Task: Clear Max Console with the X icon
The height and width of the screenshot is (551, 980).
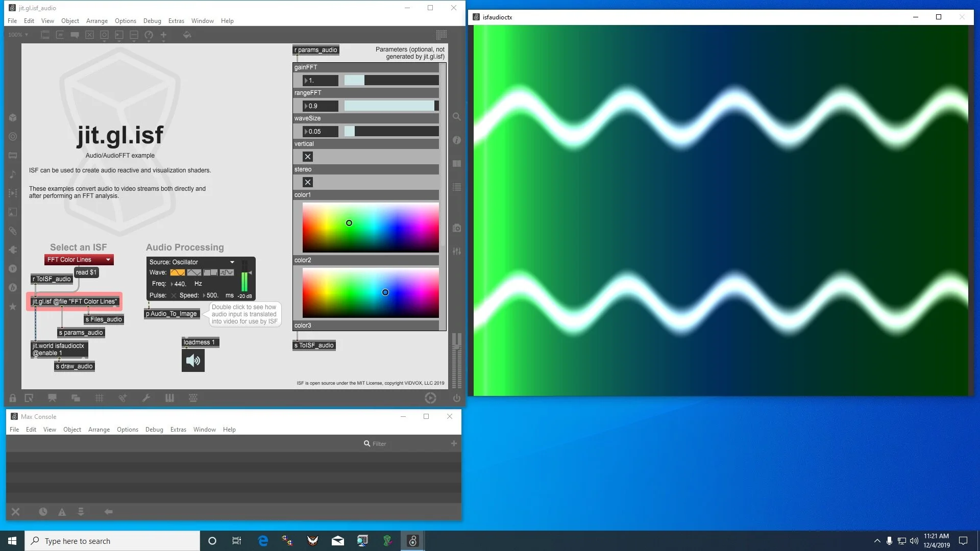Action: (x=16, y=512)
